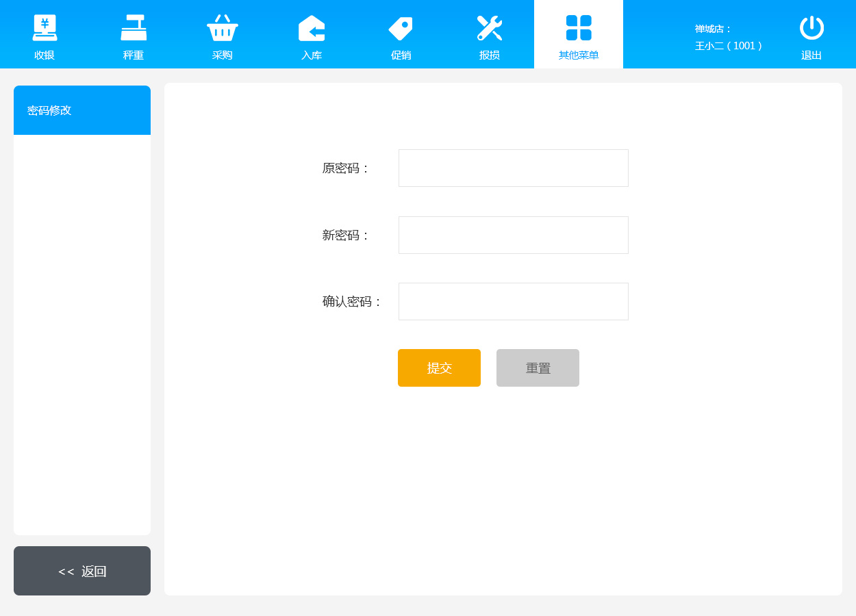Click the store name 禅城店 text
856x616 pixels.
(x=713, y=29)
